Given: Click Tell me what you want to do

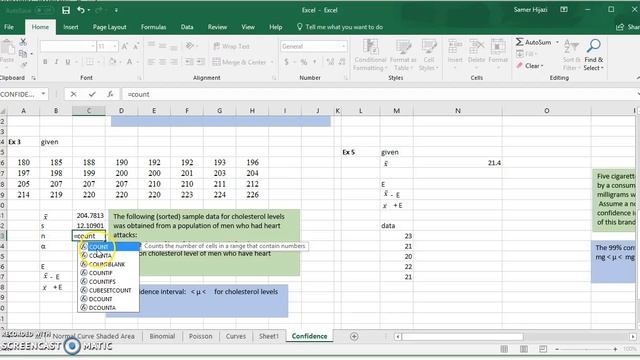Looking at the screenshot, I should tap(340, 27).
